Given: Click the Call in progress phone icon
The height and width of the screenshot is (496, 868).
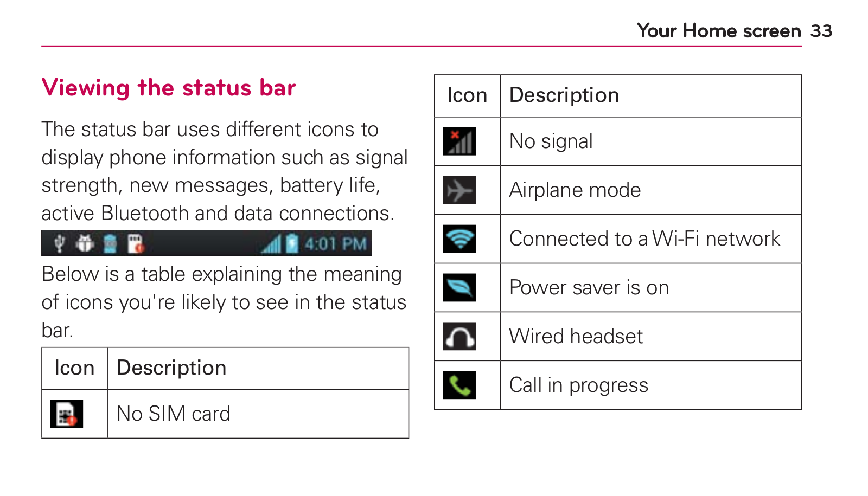Looking at the screenshot, I should click(459, 385).
